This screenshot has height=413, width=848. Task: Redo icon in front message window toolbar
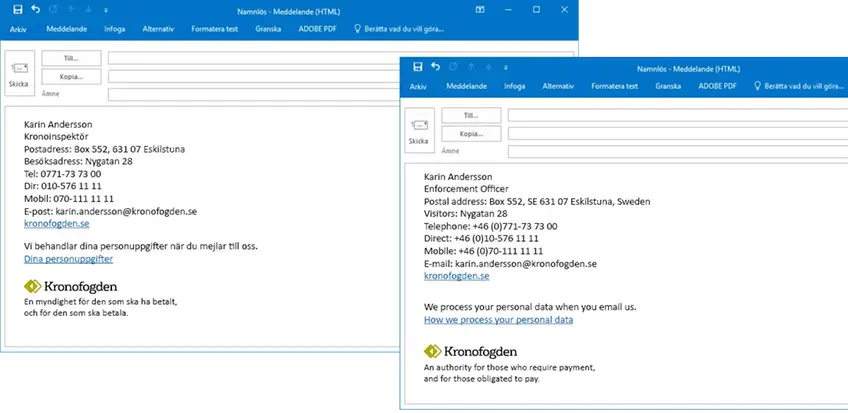(x=453, y=66)
